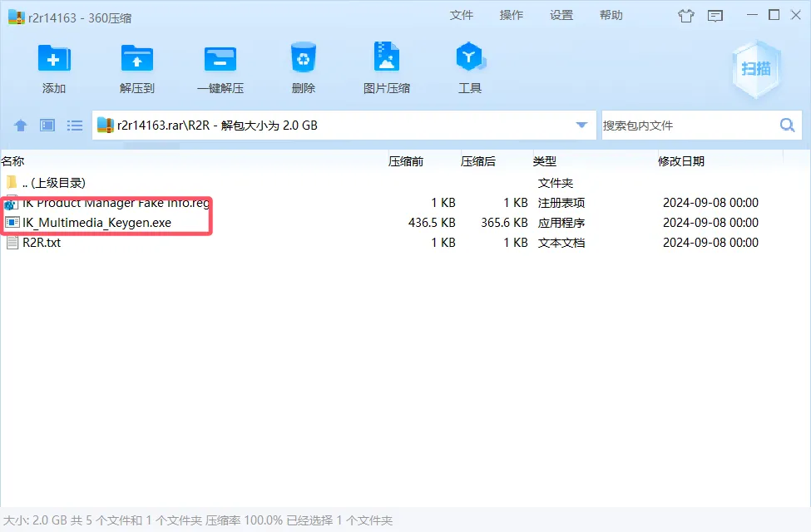The image size is (811, 532).
Task: Switch to large icon view mode
Action: (47, 125)
